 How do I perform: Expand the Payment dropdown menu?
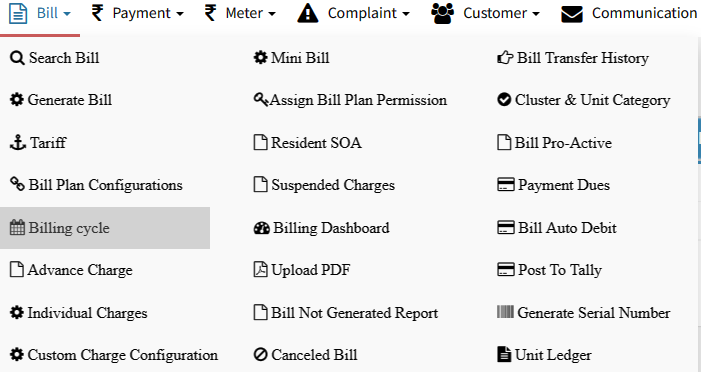coord(137,13)
